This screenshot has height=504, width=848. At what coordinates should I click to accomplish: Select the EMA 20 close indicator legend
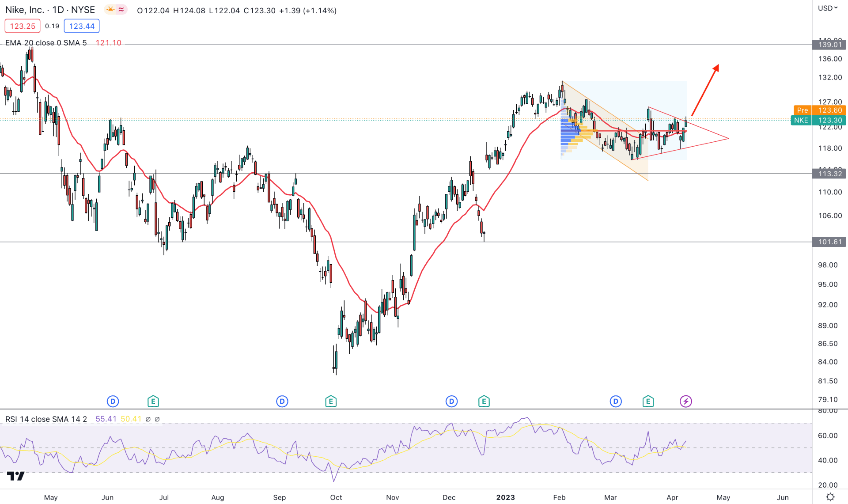tap(46, 43)
